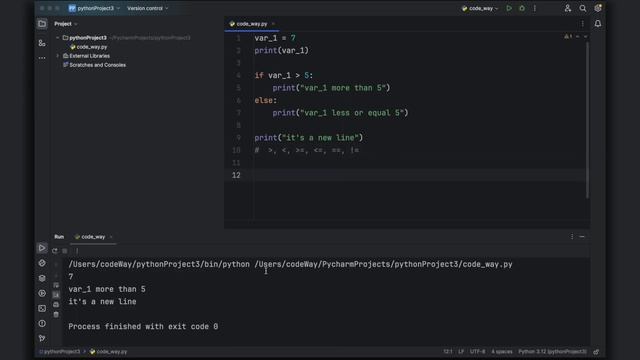Open the Problems tool window icon
The height and width of the screenshot is (360, 640).
[42, 324]
